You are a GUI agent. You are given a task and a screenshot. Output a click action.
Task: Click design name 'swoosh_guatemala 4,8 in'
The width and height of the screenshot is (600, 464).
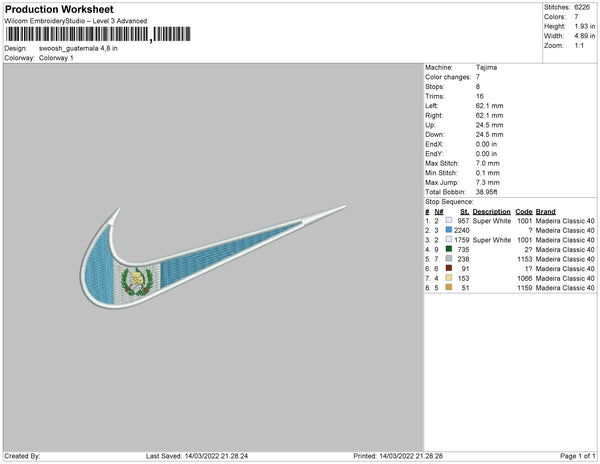pyautogui.click(x=78, y=49)
